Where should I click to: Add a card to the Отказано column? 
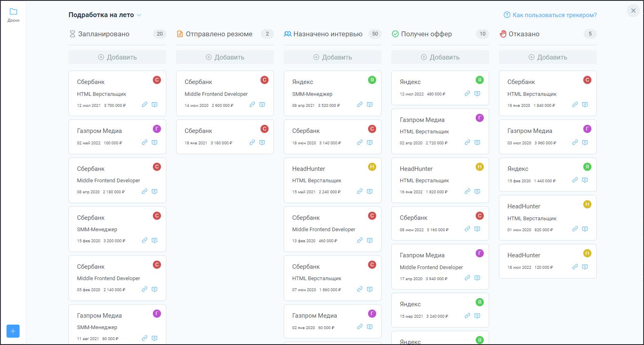tap(548, 57)
